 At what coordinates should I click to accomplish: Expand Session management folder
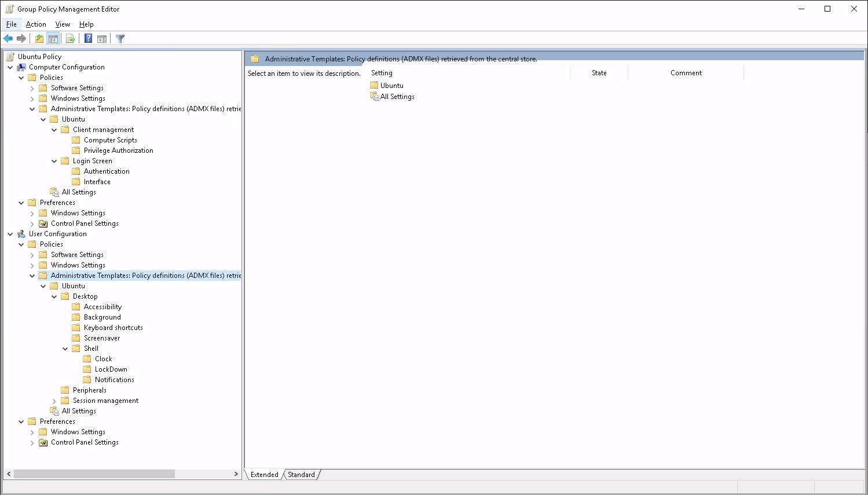pyautogui.click(x=54, y=401)
